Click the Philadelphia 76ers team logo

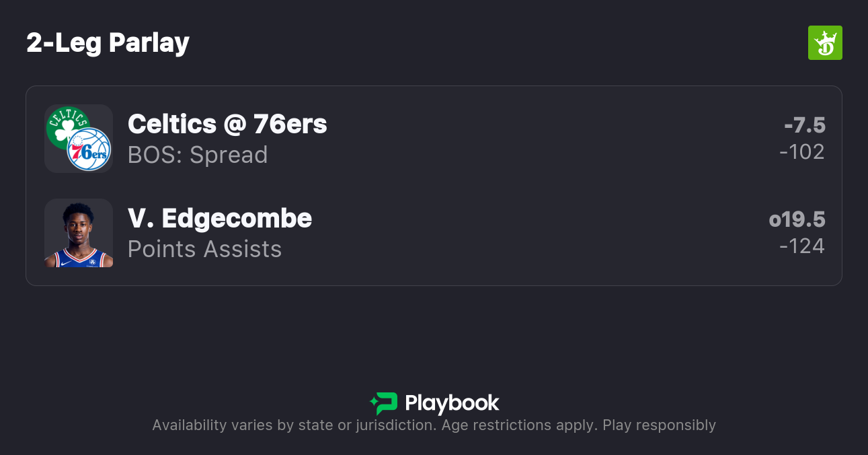89,149
